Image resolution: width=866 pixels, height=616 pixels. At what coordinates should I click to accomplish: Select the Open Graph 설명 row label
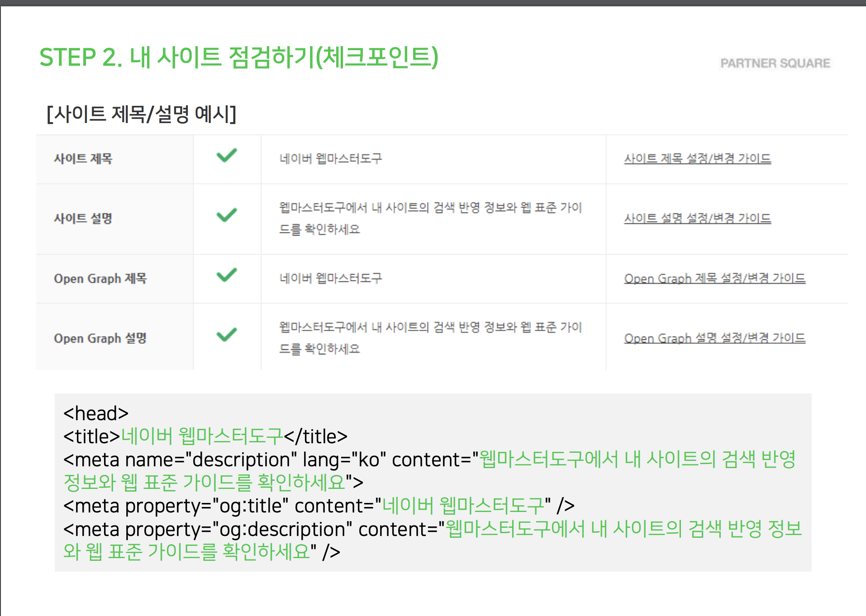pos(100,338)
